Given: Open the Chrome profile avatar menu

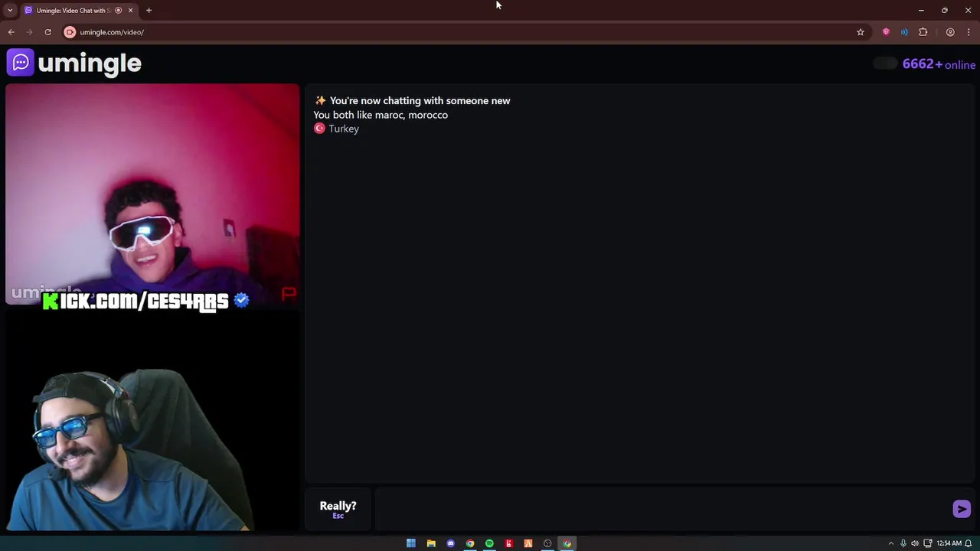Looking at the screenshot, I should pyautogui.click(x=950, y=32).
